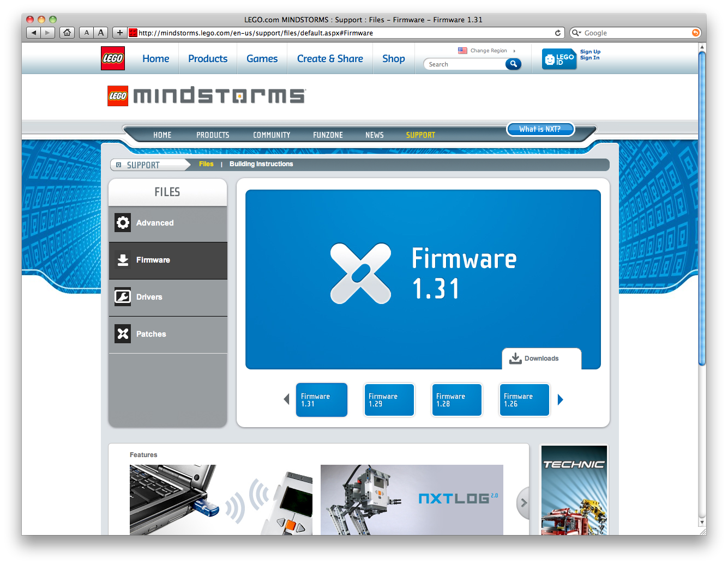
Task: Click the Mindstorms logo
Action: pos(206,96)
